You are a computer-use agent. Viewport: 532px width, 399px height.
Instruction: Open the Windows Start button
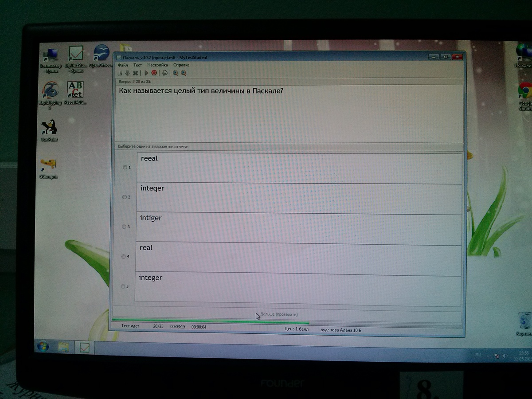click(43, 347)
